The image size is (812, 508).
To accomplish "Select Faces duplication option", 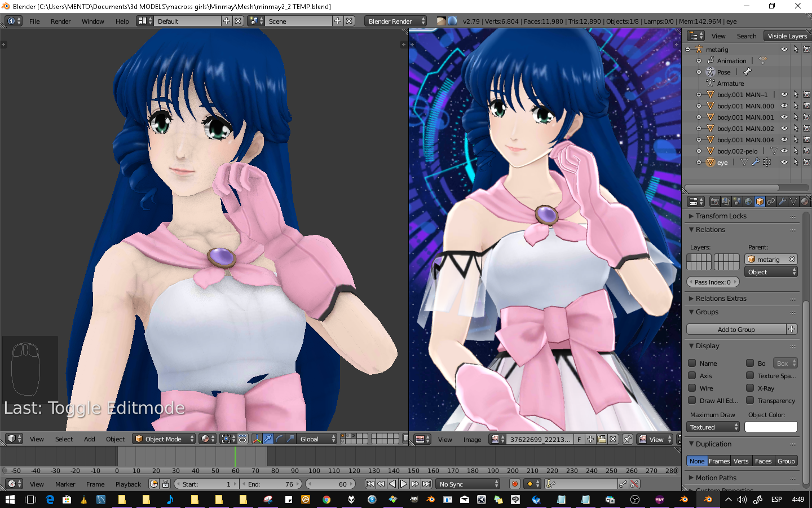I will click(x=763, y=461).
